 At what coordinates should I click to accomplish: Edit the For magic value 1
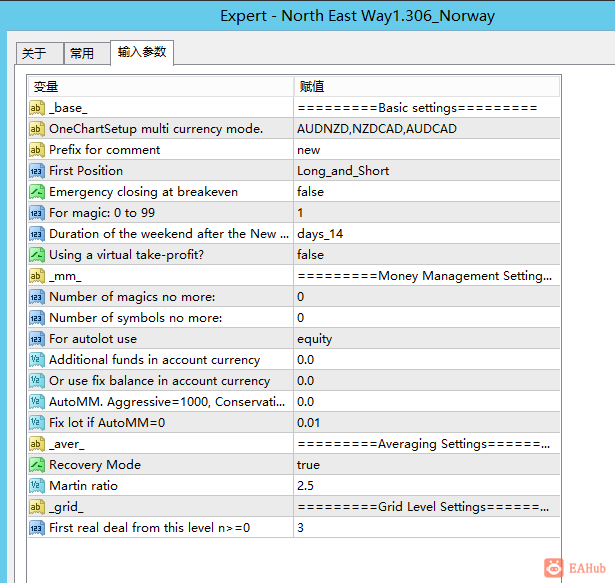click(x=427, y=213)
